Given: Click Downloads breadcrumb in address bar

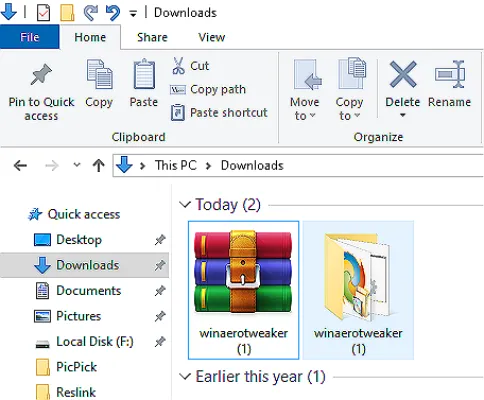Looking at the screenshot, I should (x=252, y=165).
